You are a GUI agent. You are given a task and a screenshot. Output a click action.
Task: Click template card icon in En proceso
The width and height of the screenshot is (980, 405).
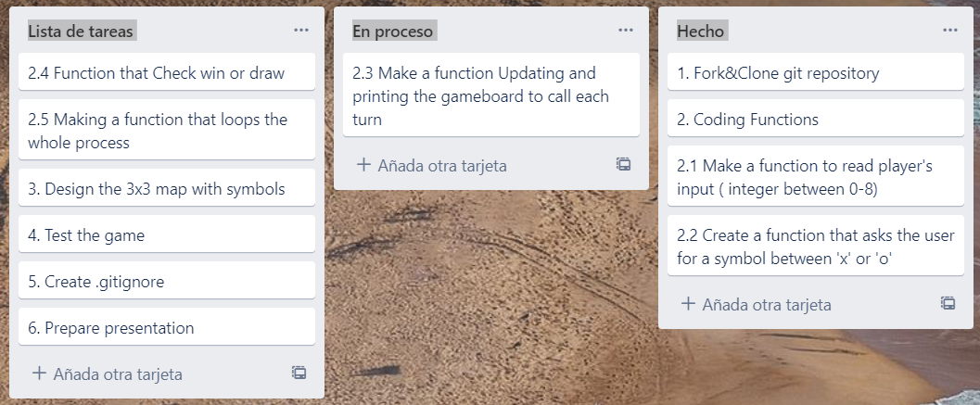pyautogui.click(x=623, y=164)
